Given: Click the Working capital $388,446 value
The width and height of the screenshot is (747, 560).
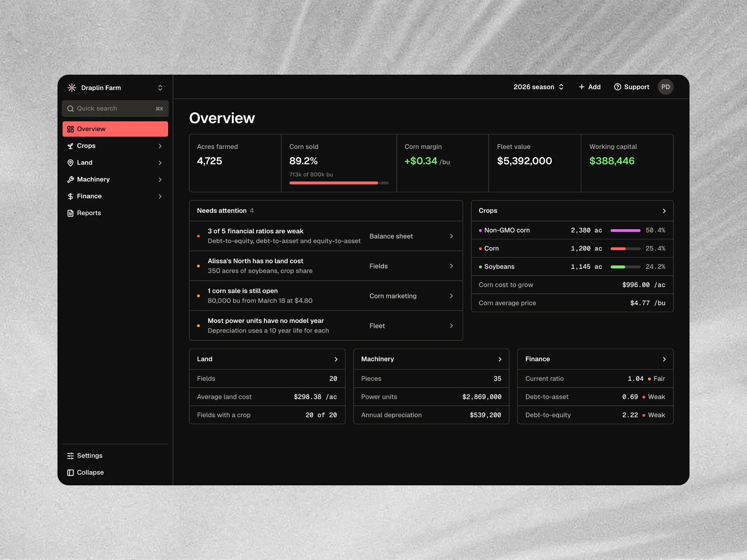Looking at the screenshot, I should click(612, 161).
